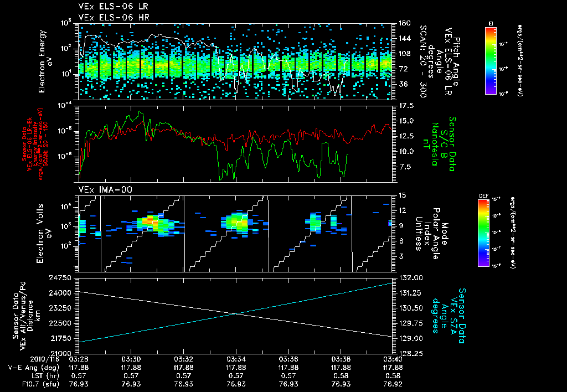Click pitch angle tick '108'
Image resolution: width=567 pixels, height=392 pixels.
point(404,54)
